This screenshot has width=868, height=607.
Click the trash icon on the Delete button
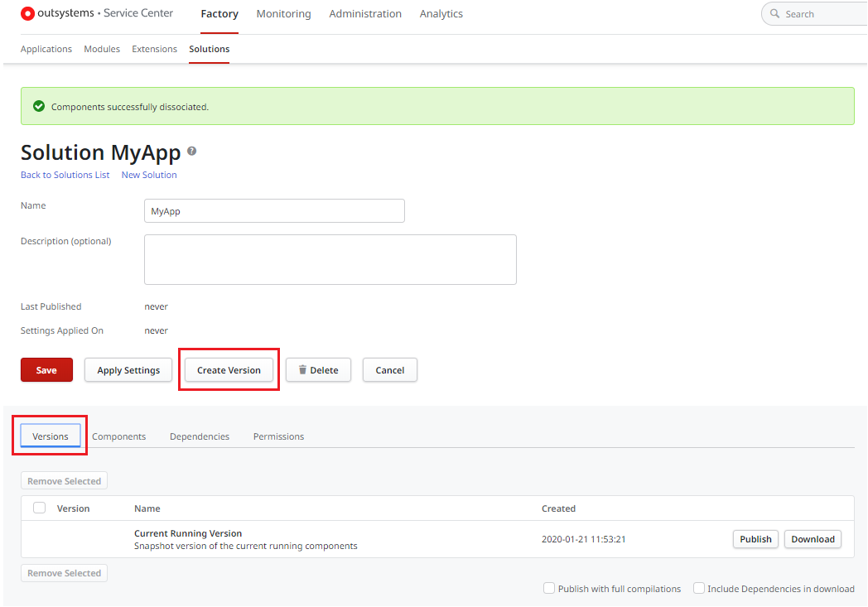pos(303,370)
